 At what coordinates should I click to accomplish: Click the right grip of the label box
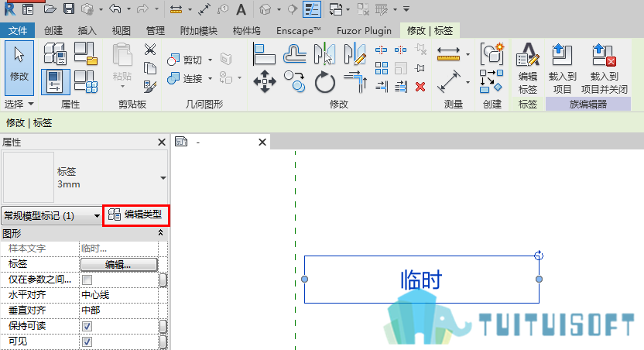539,279
